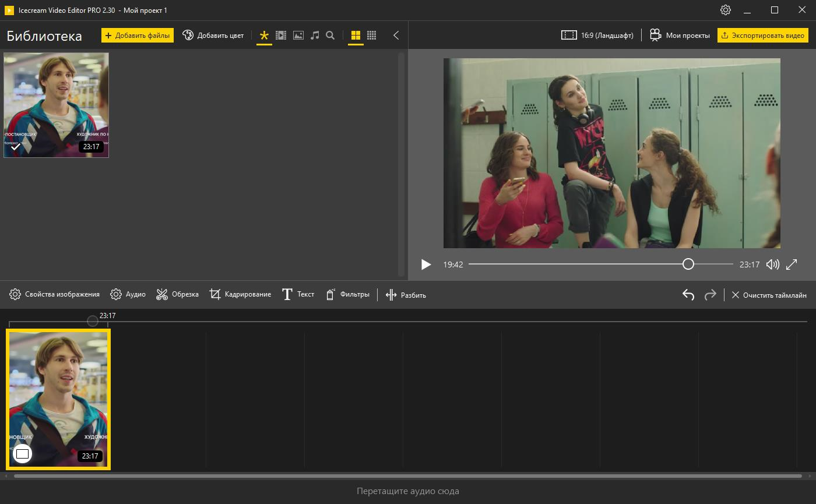Click Экспортировать видео button
Screen dimensions: 816x504
tap(762, 36)
